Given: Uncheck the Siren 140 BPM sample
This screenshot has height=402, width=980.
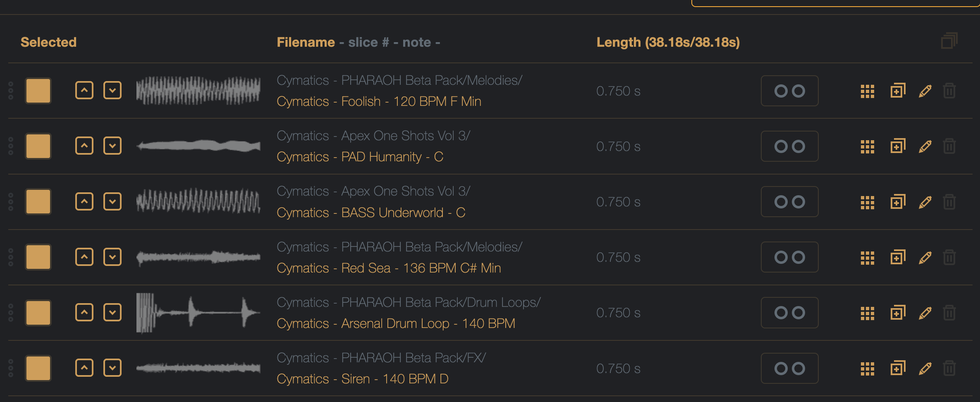Looking at the screenshot, I should tap(38, 368).
